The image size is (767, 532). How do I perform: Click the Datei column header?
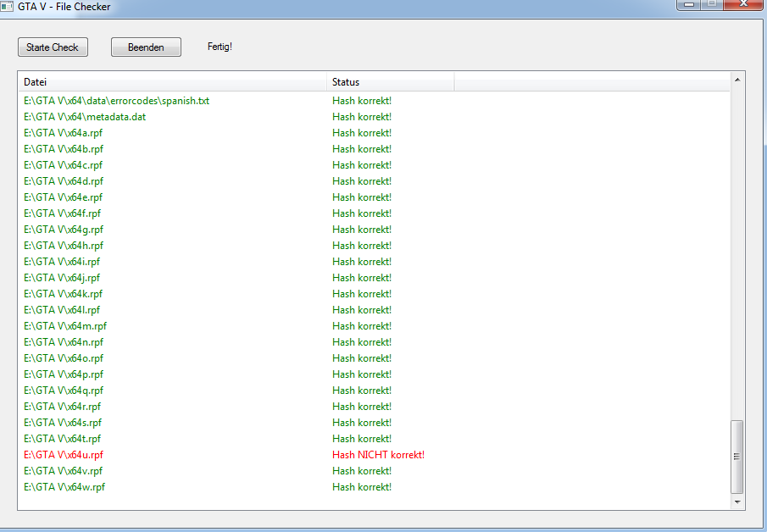[x=173, y=81]
